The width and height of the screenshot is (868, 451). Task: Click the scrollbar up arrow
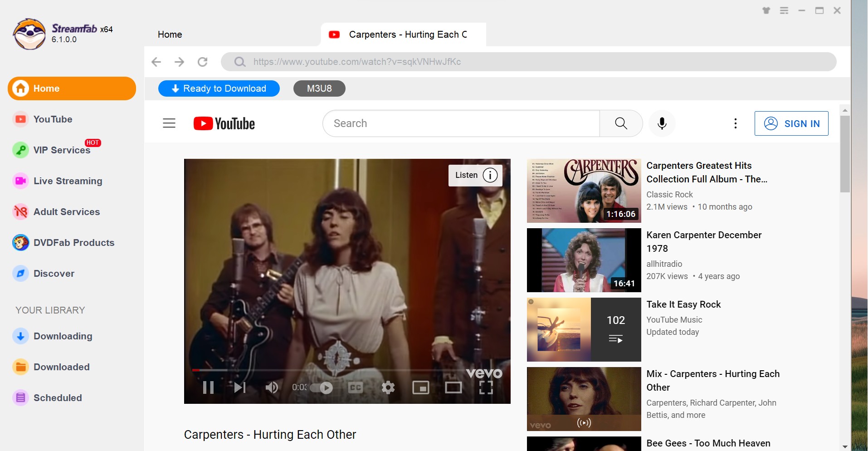pos(845,110)
